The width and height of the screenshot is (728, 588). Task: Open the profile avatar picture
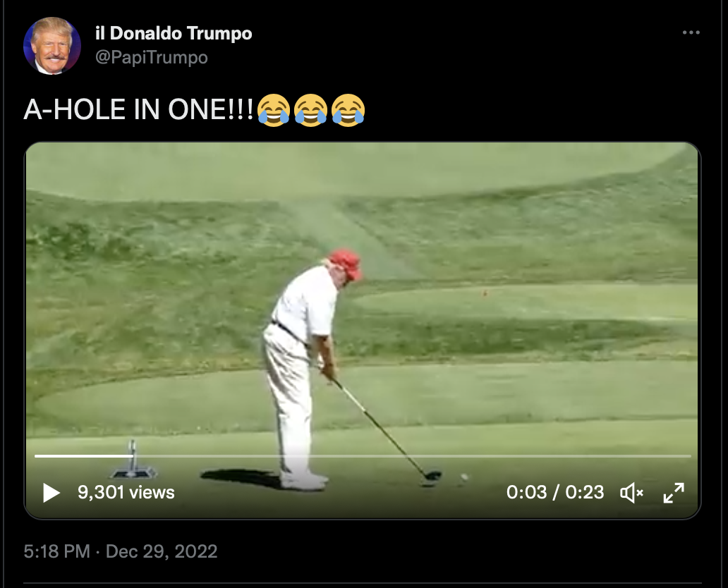[52, 46]
